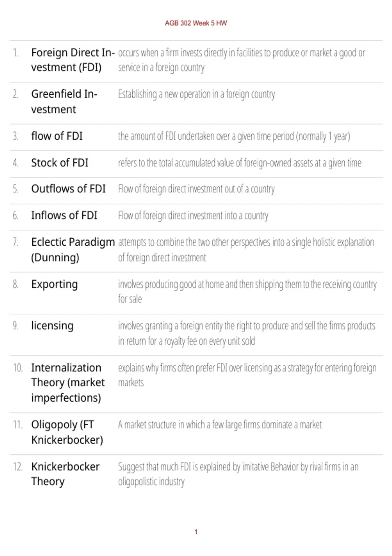
Task: Click the AGB 302 Week 5 HW title
Action: click(196, 23)
